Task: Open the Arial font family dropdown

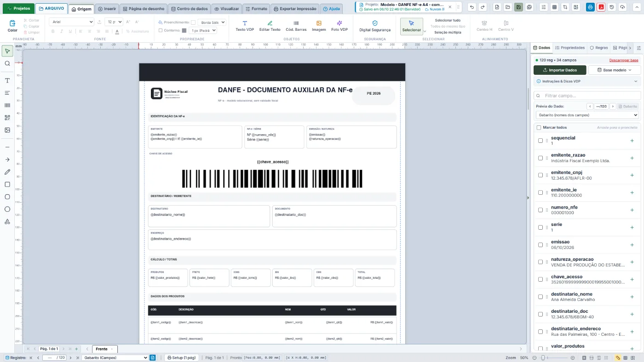Action: point(71,22)
